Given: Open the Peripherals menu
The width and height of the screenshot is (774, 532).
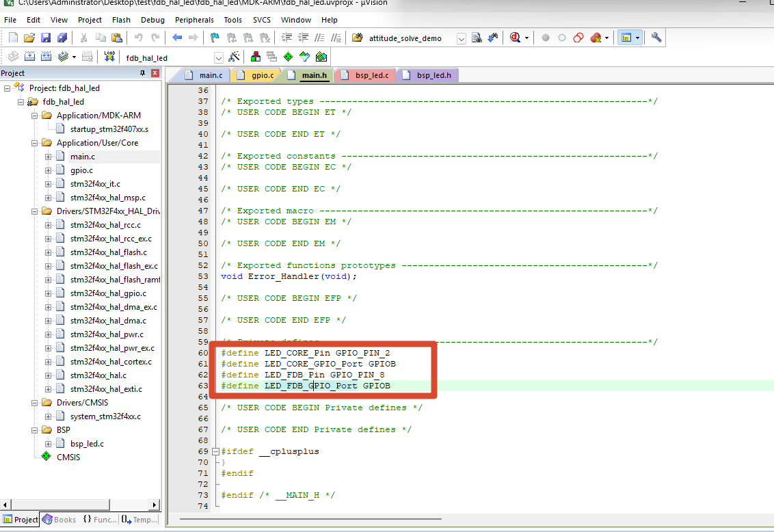Looking at the screenshot, I should [x=194, y=20].
